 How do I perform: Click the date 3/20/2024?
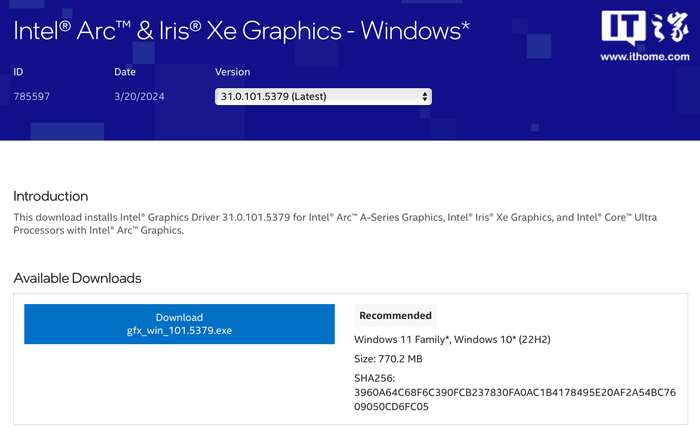[x=138, y=97]
